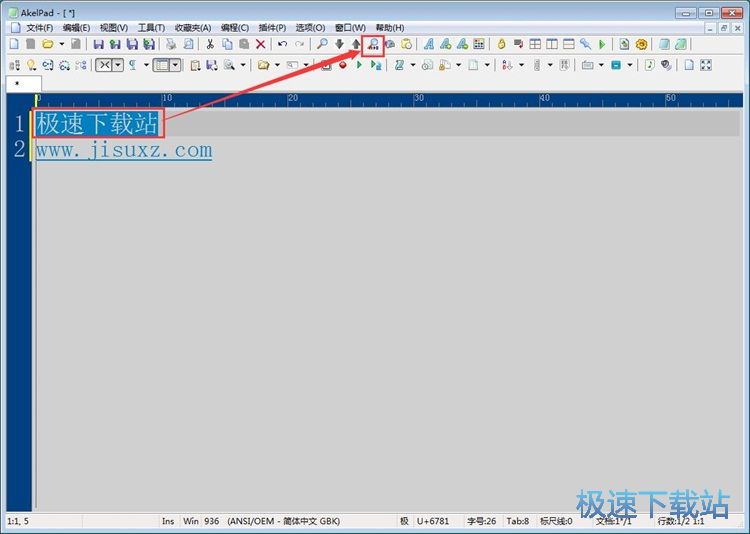Screen dimensions: 750x534
Task: Toggle Ins insert mode in status bar
Action: click(x=168, y=521)
